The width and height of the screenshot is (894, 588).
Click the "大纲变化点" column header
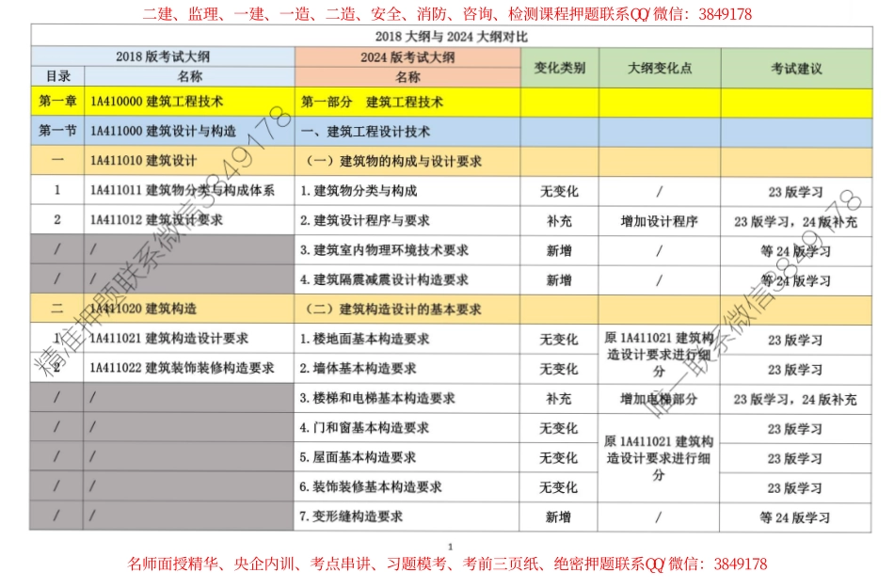click(x=660, y=68)
